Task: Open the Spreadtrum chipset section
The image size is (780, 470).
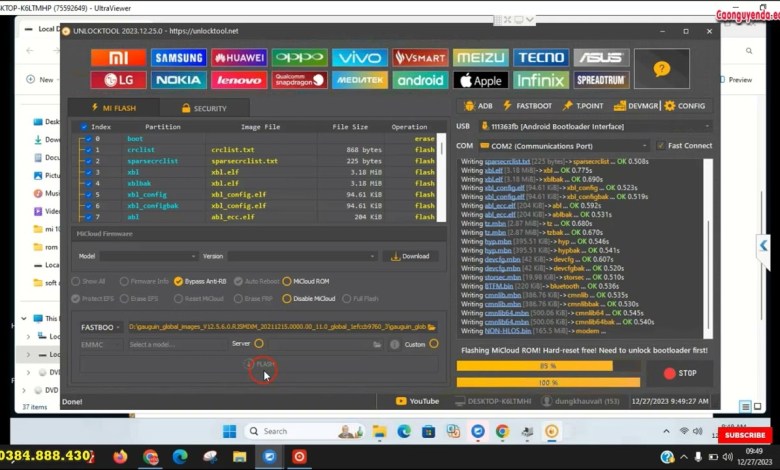Action: click(601, 80)
